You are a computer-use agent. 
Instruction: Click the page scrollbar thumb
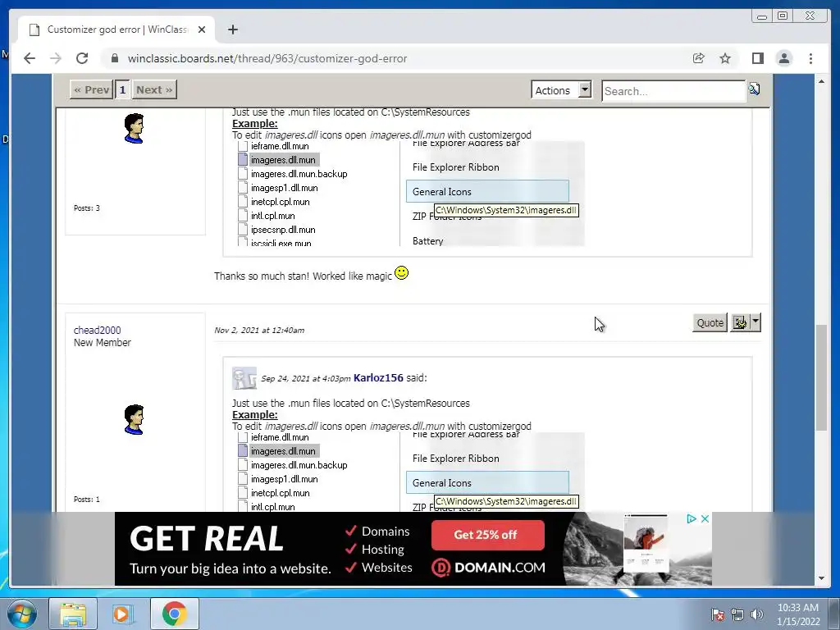[x=821, y=377]
